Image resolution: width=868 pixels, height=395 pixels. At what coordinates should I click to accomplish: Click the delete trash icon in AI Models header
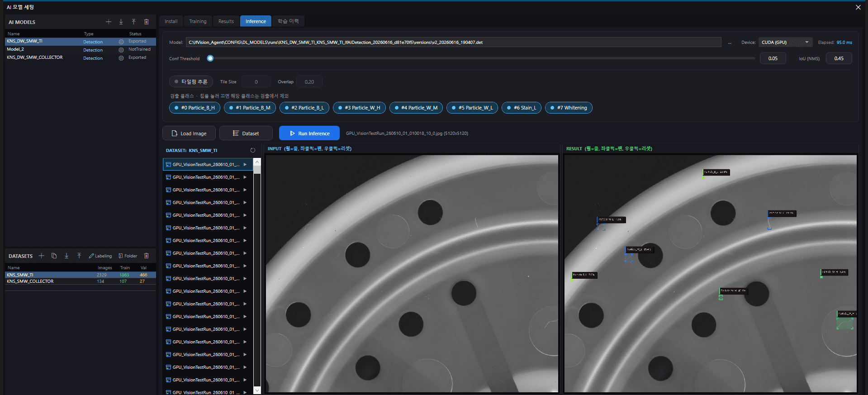pyautogui.click(x=147, y=22)
